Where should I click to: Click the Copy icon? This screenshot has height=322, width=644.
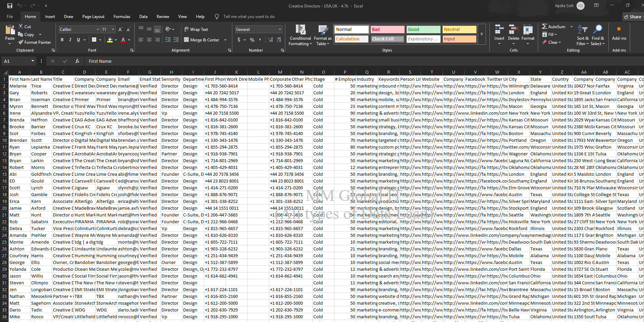tap(21, 35)
